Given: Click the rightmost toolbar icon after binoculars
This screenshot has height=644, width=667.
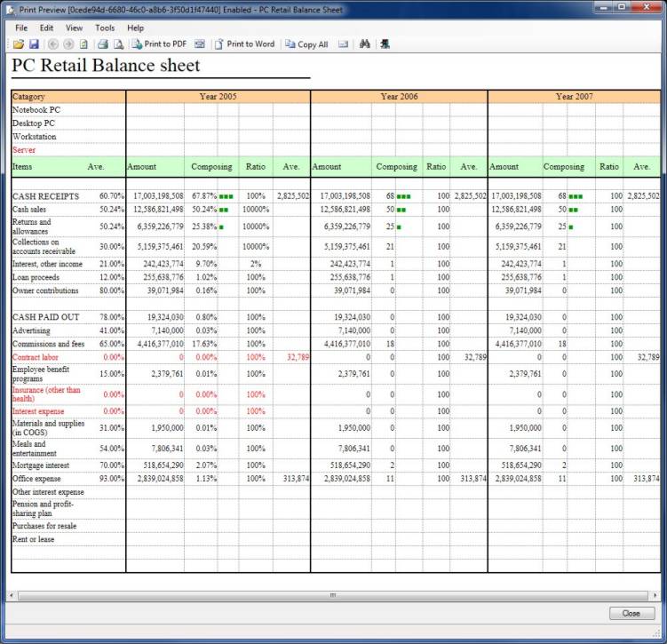Looking at the screenshot, I should [385, 44].
